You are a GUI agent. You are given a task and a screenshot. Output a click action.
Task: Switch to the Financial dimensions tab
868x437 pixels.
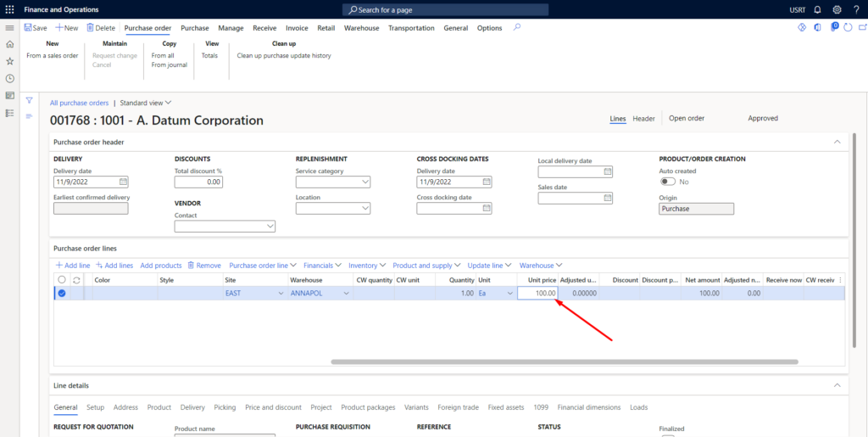[589, 407]
